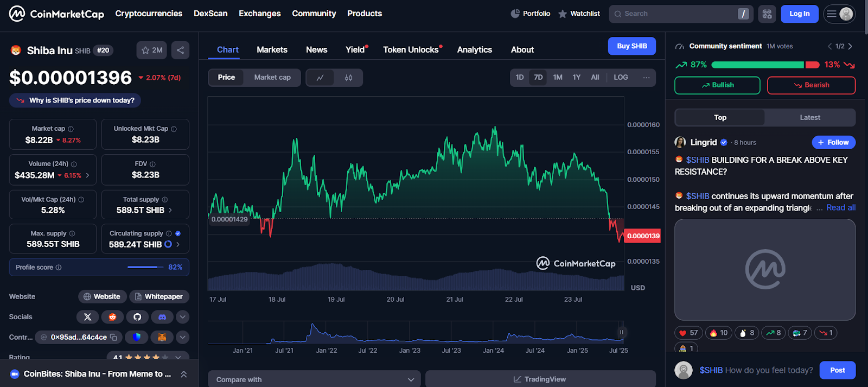The image size is (868, 387).
Task: Open SHIB Discord social link
Action: point(162,317)
